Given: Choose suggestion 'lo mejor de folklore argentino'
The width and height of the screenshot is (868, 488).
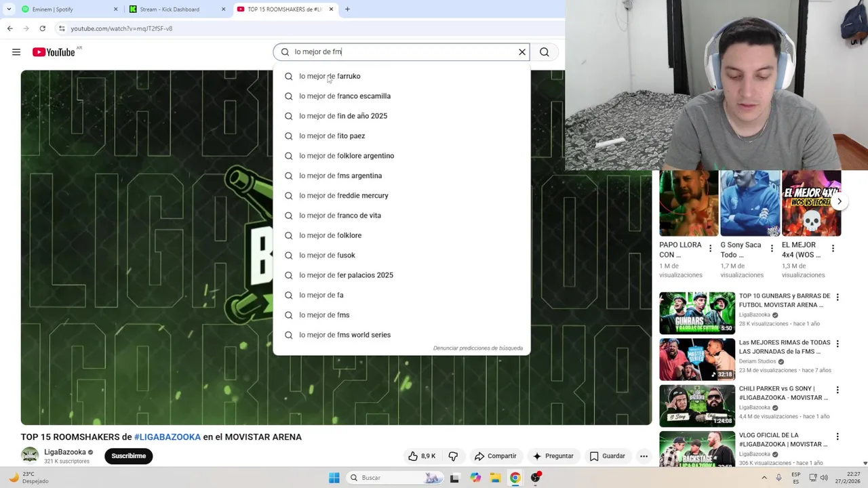Looking at the screenshot, I should click(401, 156).
